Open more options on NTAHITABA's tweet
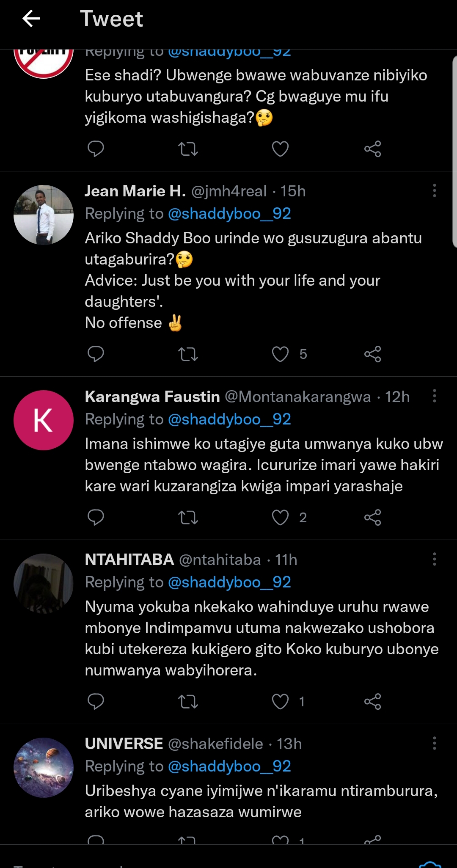The width and height of the screenshot is (457, 868). [434, 559]
